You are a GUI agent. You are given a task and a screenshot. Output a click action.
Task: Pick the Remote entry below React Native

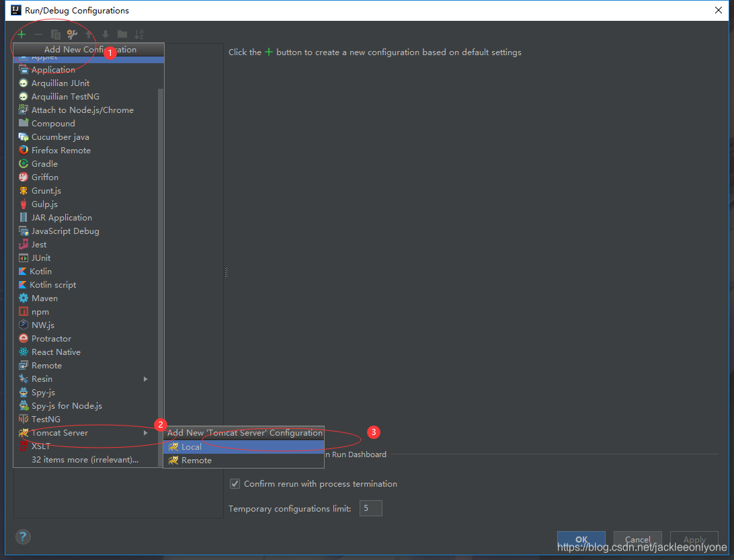86,366
